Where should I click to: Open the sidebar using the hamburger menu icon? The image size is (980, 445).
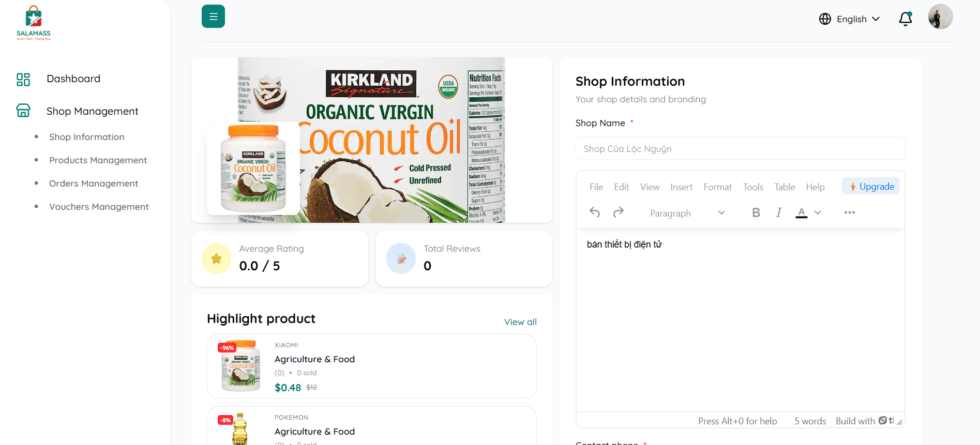pyautogui.click(x=213, y=16)
